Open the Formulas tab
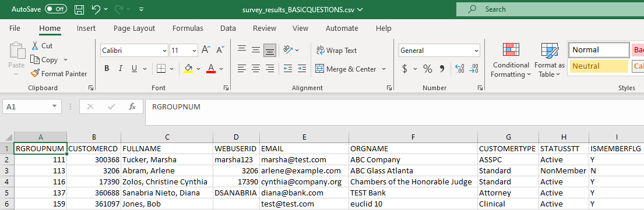Image resolution: width=644 pixels, height=210 pixels. pyautogui.click(x=188, y=29)
